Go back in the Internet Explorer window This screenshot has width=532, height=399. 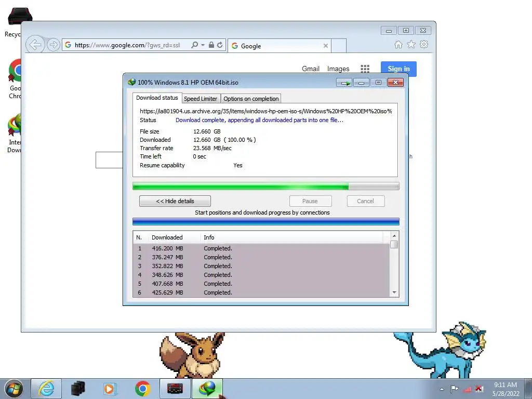tap(35, 45)
